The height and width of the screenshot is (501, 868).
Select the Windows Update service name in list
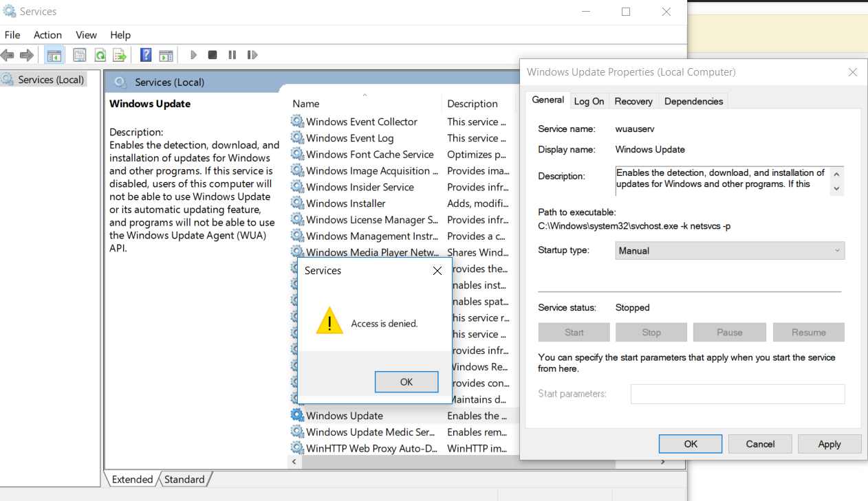pos(345,416)
